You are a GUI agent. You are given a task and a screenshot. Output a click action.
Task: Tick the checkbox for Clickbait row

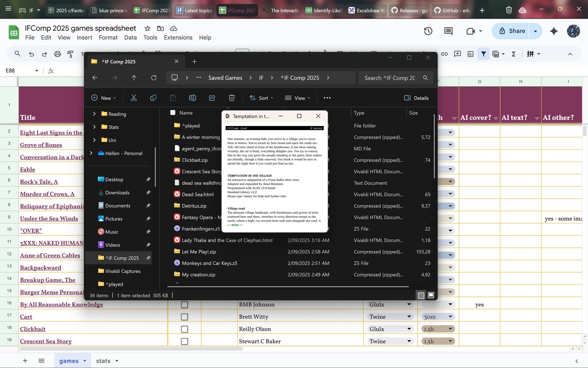point(184,329)
